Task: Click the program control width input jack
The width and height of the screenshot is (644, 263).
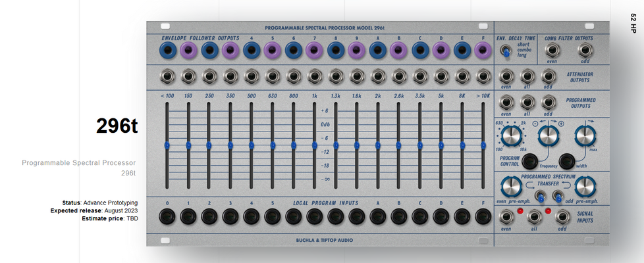Action: (x=567, y=160)
